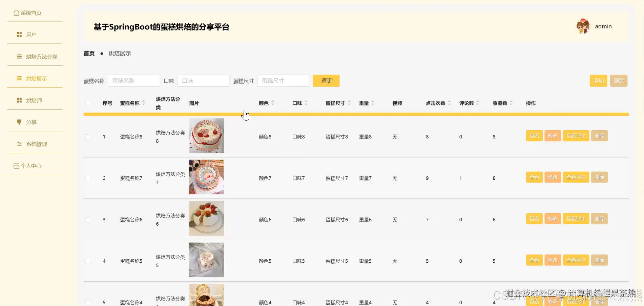
Task: Sort the table by 口味 column
Action: (x=306, y=103)
